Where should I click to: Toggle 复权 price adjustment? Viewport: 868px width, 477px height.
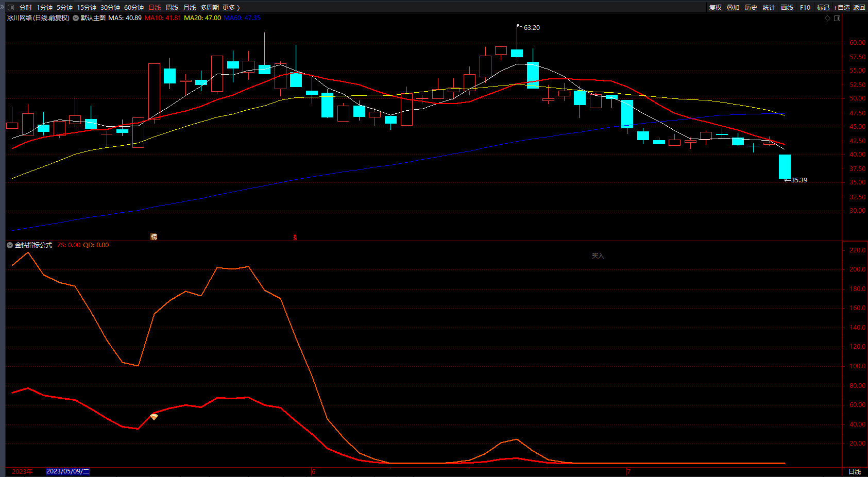(715, 7)
